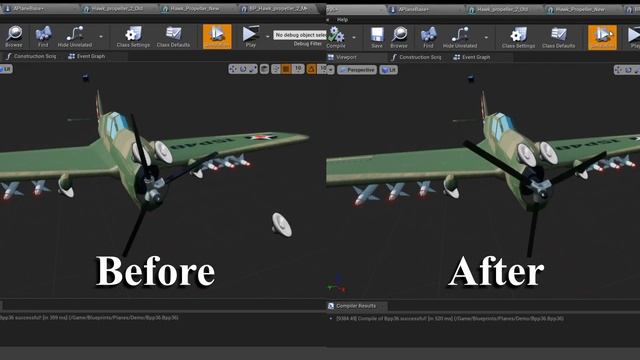Toggle Simulation in the After pane toolbar
The width and height of the screenshot is (640, 360).
[602, 37]
